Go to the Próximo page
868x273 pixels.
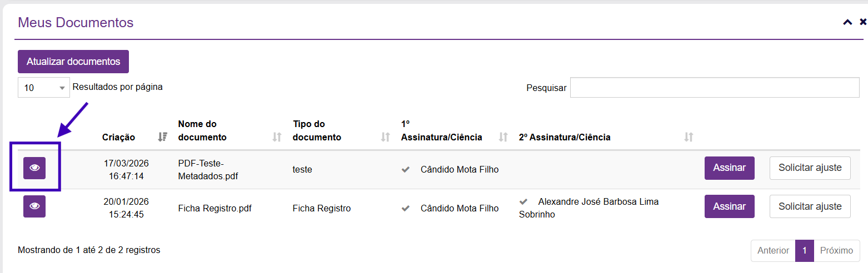(836, 251)
